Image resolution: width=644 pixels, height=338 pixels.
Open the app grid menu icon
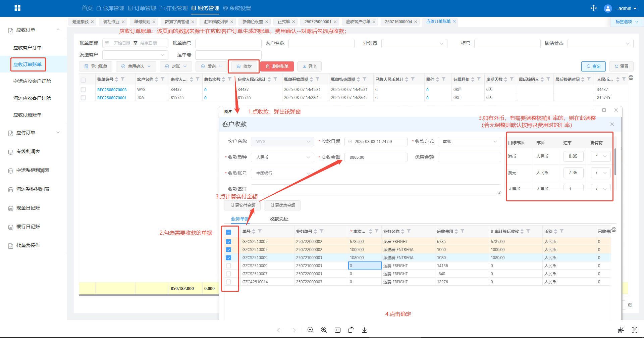click(x=17, y=8)
